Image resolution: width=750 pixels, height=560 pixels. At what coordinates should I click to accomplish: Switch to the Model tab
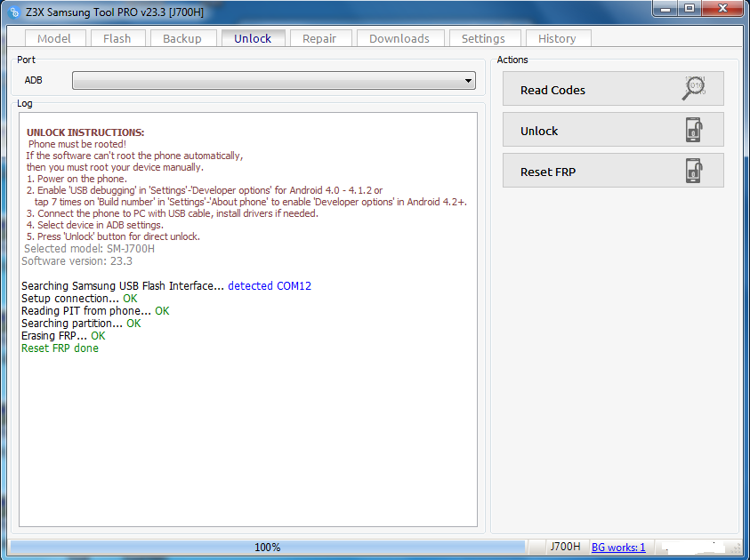click(54, 38)
